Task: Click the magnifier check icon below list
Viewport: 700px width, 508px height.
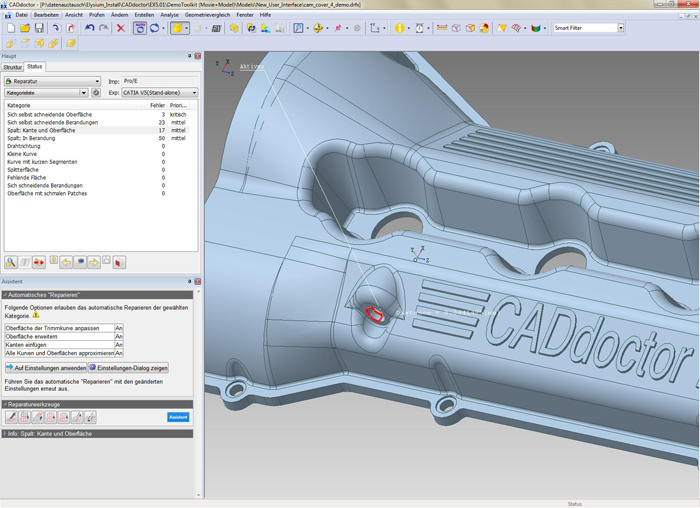Action: point(11,262)
